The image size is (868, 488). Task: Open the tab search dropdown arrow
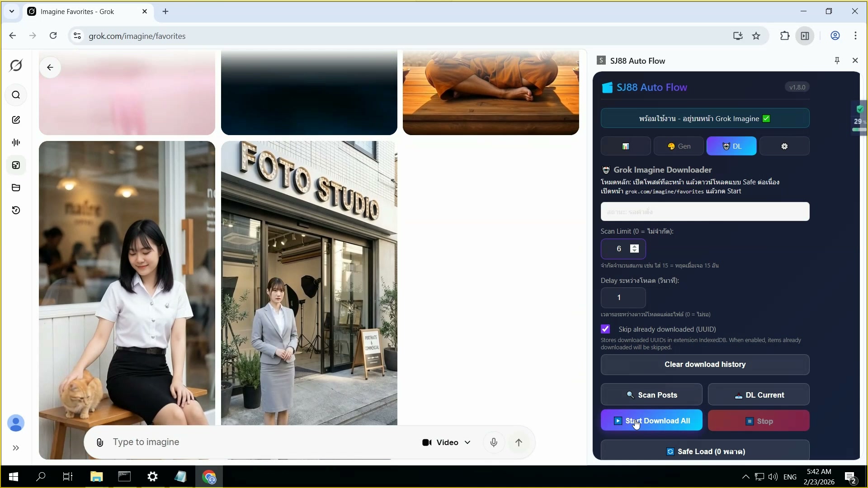click(x=12, y=11)
